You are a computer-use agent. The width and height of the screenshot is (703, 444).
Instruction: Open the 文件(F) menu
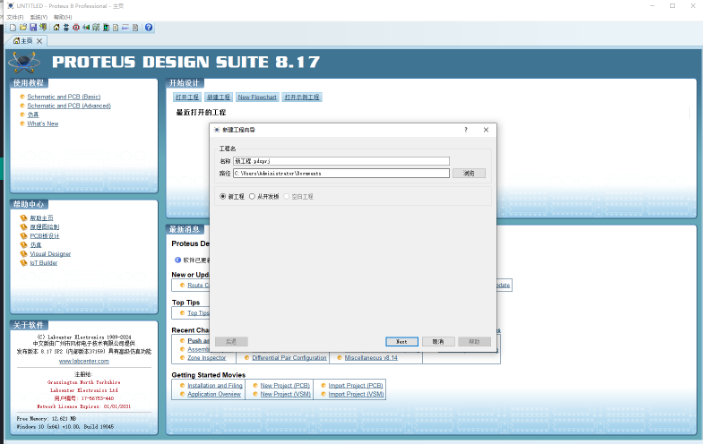15,17
